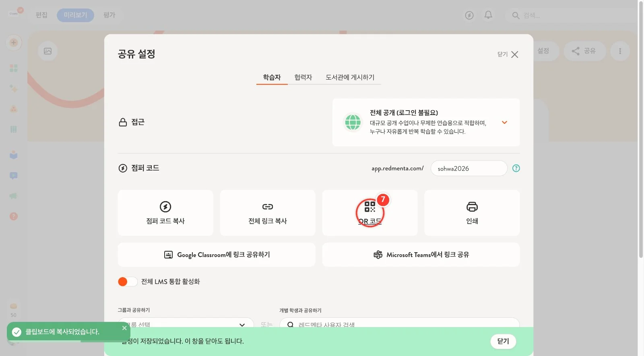Viewport: 644px width, 356px height.
Task: Share link via Google Classroom
Action: 217,255
